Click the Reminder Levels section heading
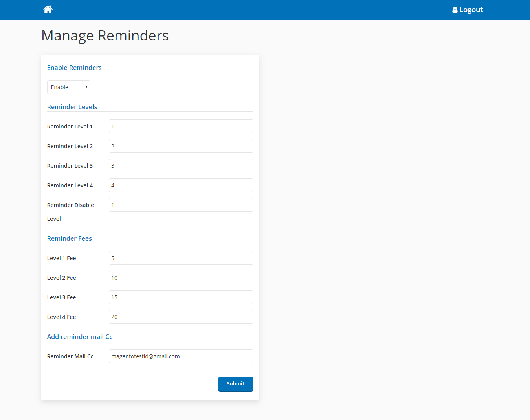530x420 pixels. coord(72,107)
